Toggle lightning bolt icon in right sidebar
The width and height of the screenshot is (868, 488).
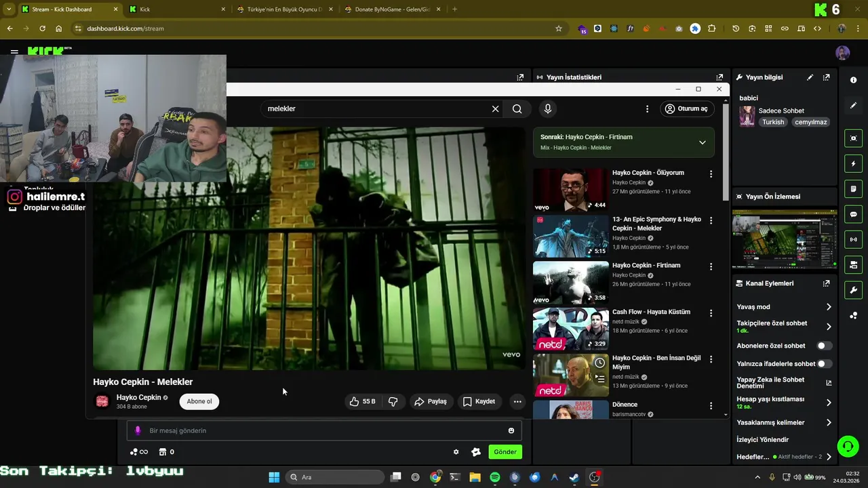[x=853, y=163]
